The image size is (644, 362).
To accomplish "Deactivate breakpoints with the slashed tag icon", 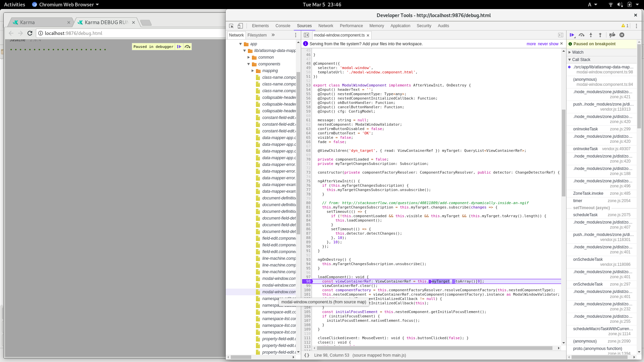I will pyautogui.click(x=612, y=35).
